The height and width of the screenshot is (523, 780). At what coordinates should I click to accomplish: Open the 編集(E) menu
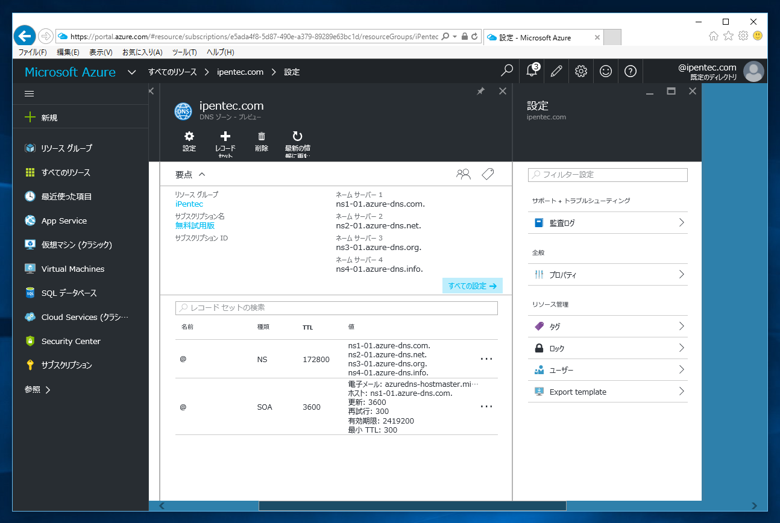pos(68,52)
